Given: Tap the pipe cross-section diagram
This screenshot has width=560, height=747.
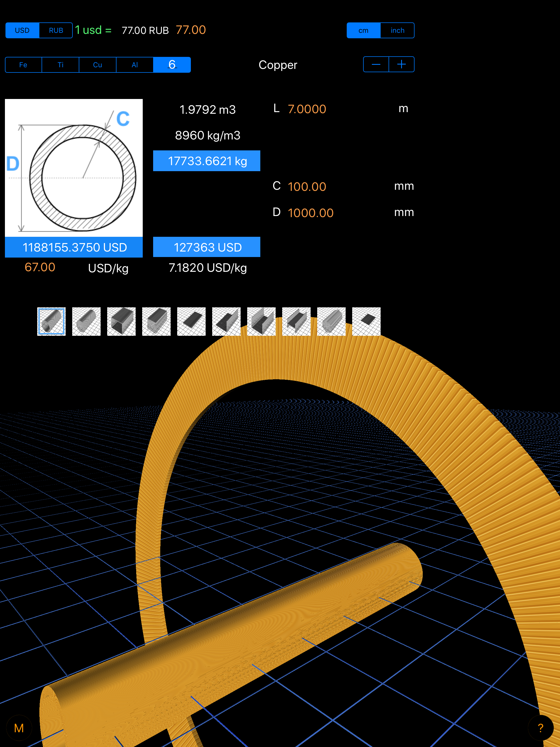Looking at the screenshot, I should 74,168.
